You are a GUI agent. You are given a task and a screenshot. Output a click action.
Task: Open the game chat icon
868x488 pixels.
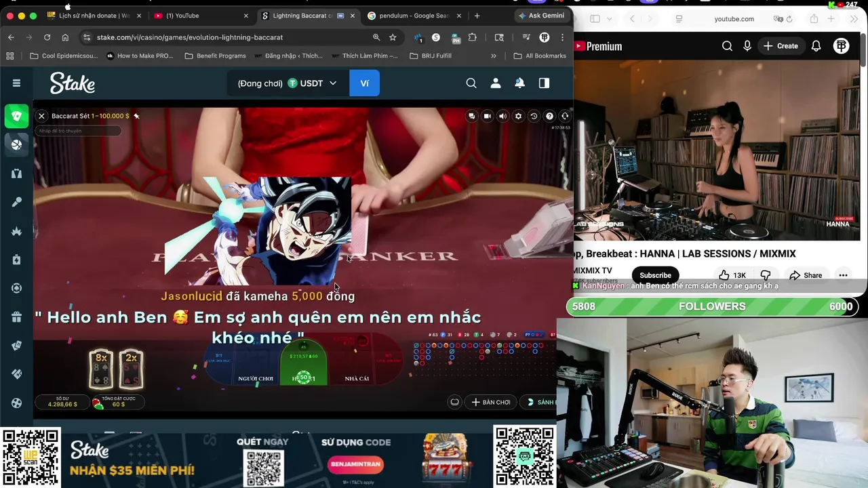(x=471, y=116)
